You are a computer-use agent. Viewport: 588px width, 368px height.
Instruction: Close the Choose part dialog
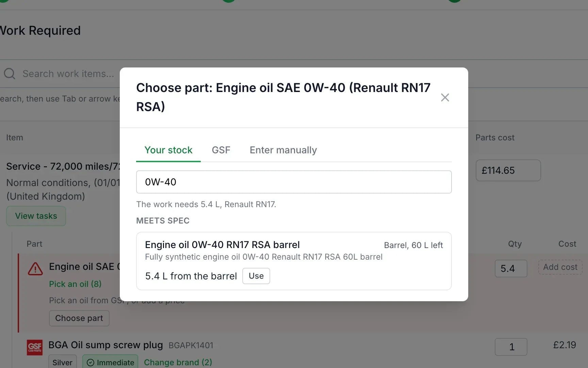(445, 97)
